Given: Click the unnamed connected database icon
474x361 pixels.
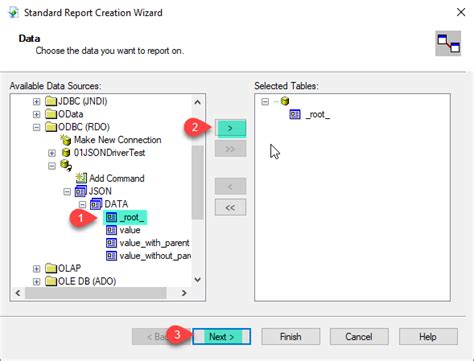Looking at the screenshot, I should [x=66, y=165].
